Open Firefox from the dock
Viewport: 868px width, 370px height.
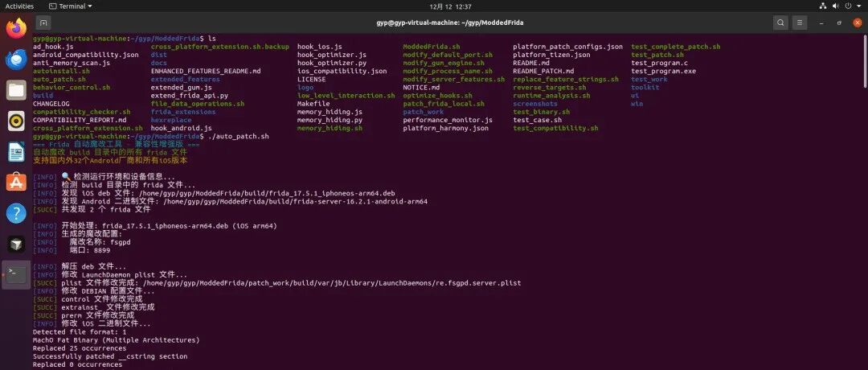[16, 27]
